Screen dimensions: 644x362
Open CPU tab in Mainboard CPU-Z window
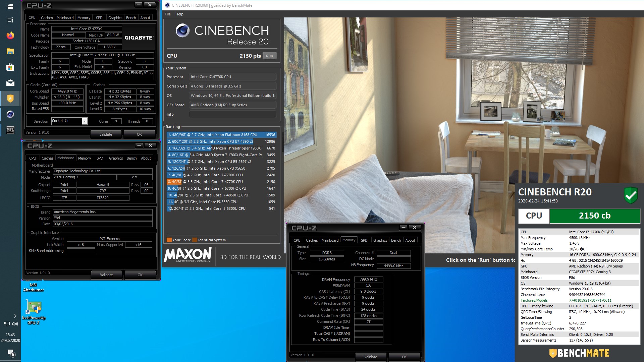pos(33,158)
